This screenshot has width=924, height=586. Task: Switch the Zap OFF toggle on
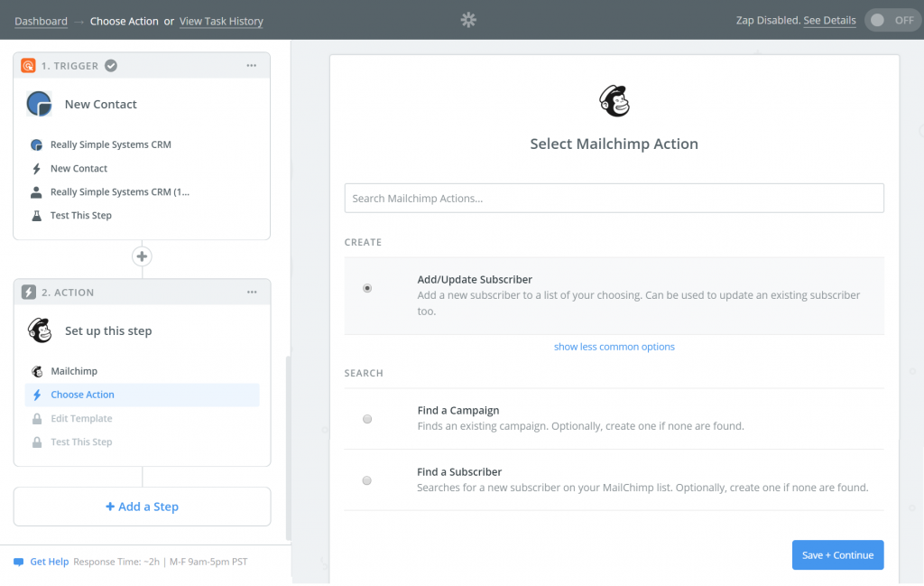892,19
